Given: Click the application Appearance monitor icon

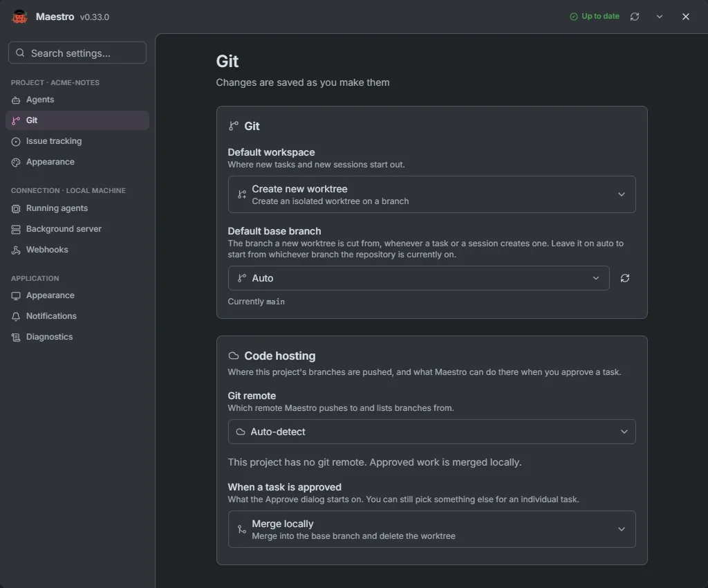Looking at the screenshot, I should tap(16, 296).
